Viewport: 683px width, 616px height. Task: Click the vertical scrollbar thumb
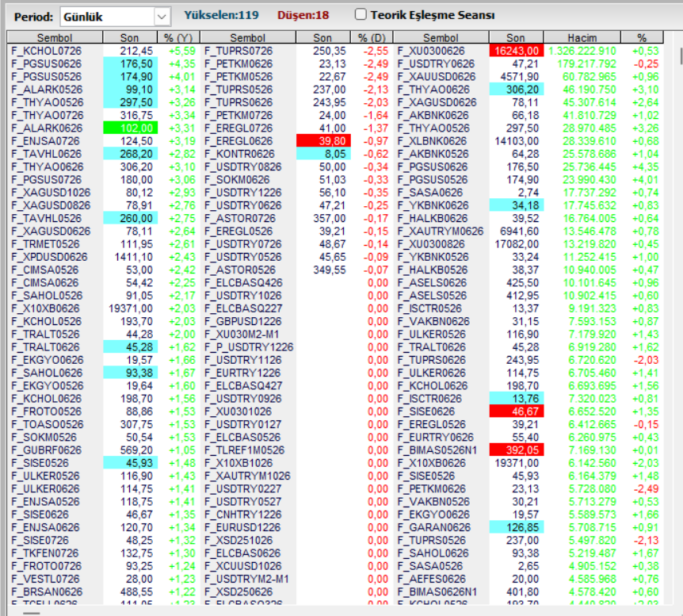point(681,55)
